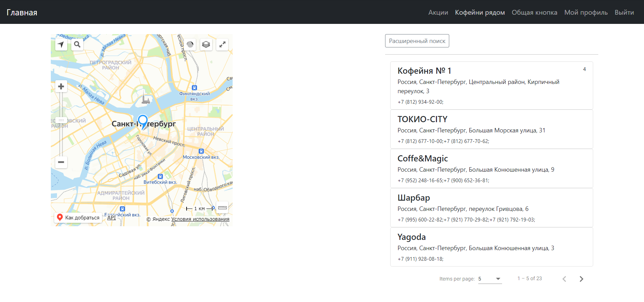This screenshot has width=644, height=302.
Task: Select the Шарбар listing
Action: 492,207
